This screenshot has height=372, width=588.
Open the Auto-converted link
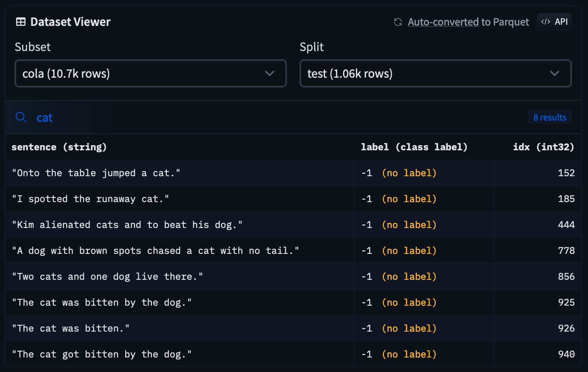click(x=443, y=22)
